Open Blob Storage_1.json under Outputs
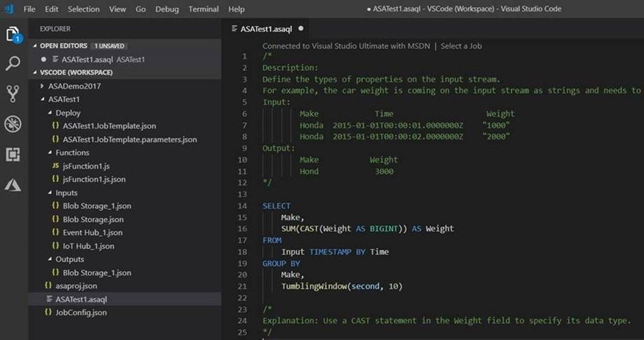The height and width of the screenshot is (340, 644). [x=125, y=273]
